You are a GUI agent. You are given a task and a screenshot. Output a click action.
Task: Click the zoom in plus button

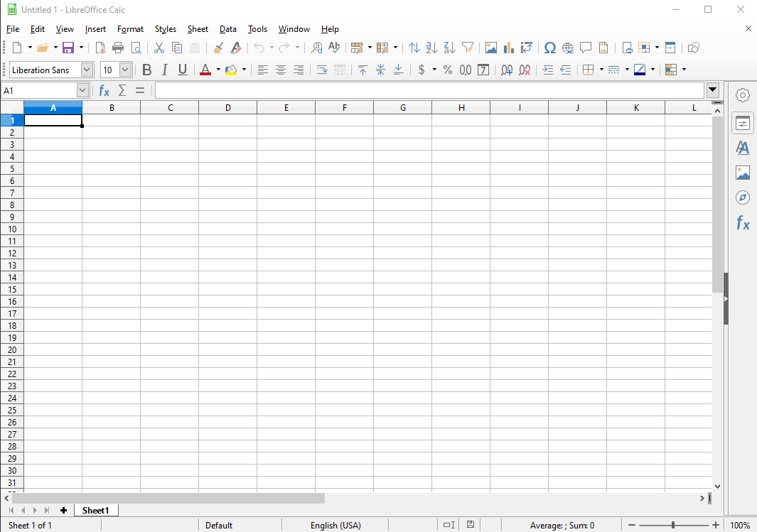(x=716, y=525)
